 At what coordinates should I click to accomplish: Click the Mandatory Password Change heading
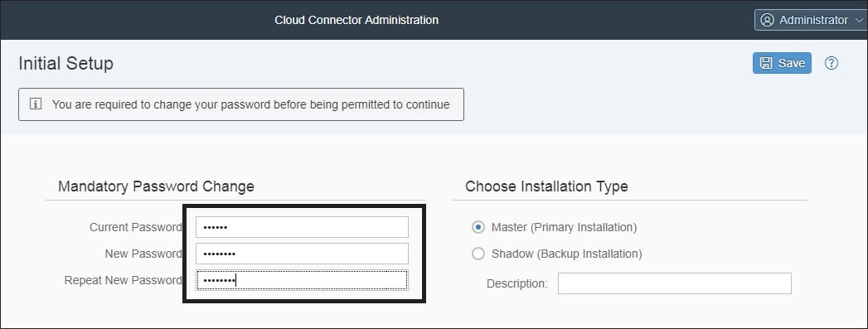pos(156,186)
